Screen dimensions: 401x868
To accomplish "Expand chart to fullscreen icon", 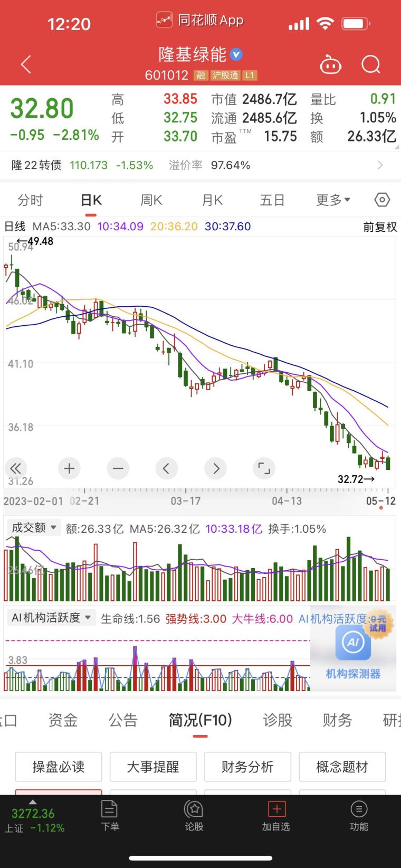I will click(x=263, y=468).
